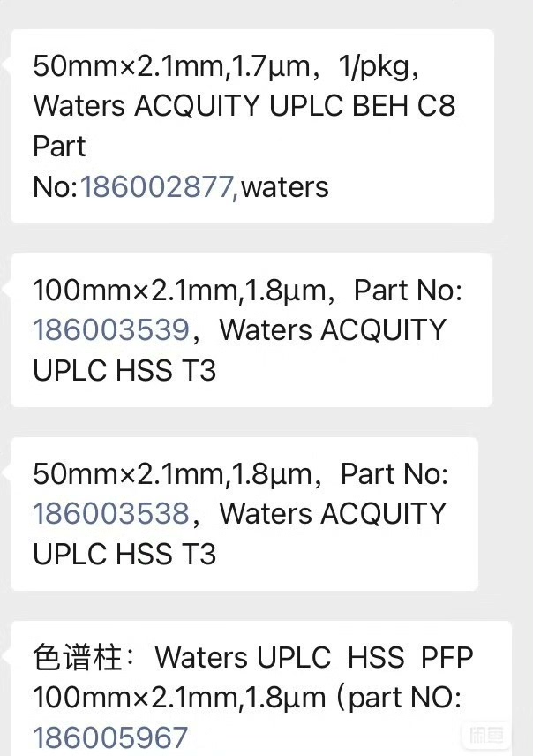
Task: Click "100mm×2.1mm,1.8µm (part NO:" in the last message
Action: click(x=247, y=698)
